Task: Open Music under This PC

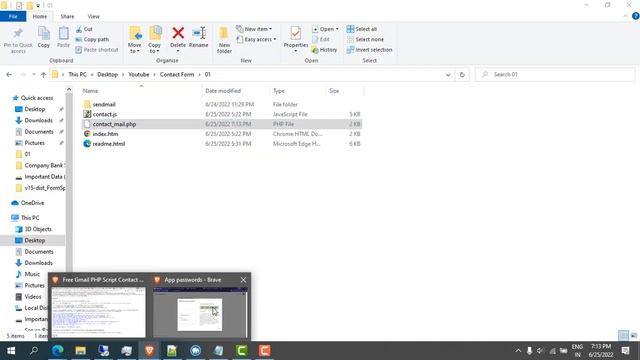Action: coord(32,274)
